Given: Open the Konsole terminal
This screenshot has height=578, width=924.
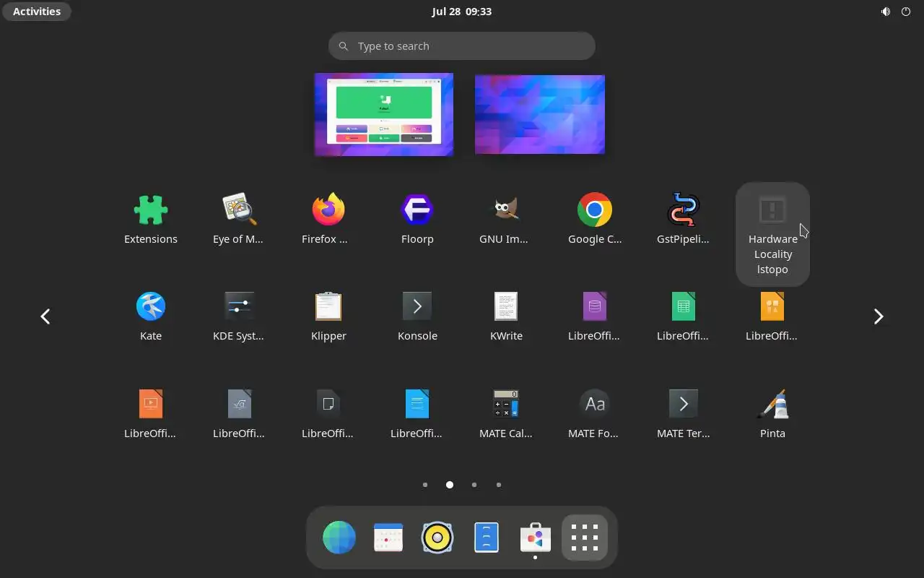Looking at the screenshot, I should (417, 316).
